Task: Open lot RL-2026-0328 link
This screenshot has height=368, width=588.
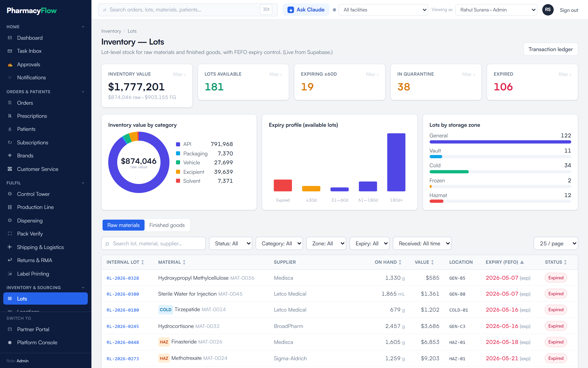Action: pos(123,278)
